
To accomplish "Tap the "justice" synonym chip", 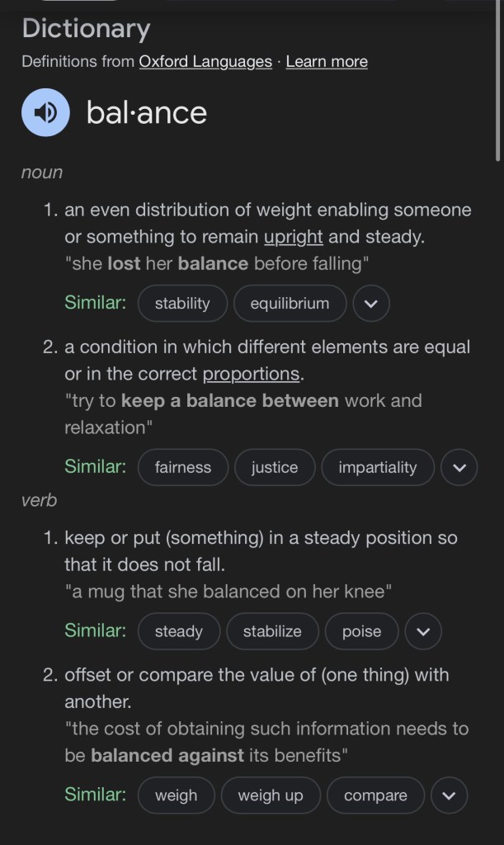I will coord(275,468).
